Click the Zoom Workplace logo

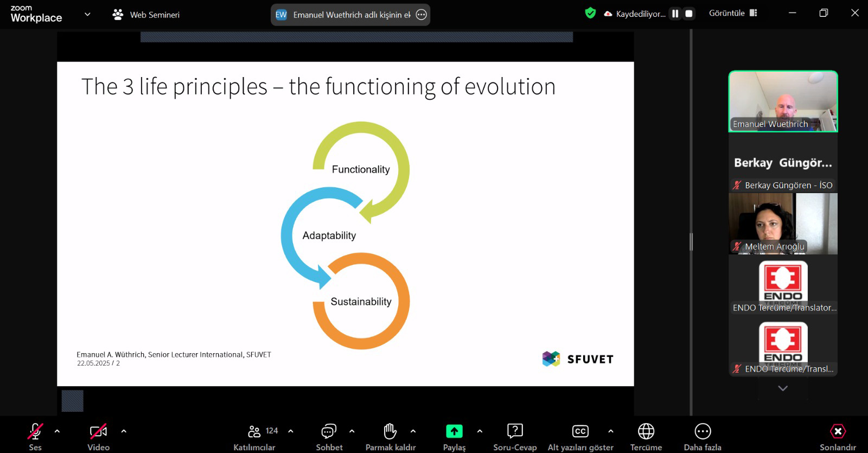[x=36, y=14]
